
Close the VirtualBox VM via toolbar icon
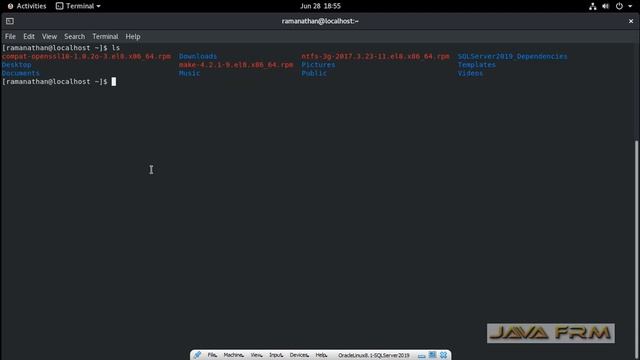pos(443,355)
